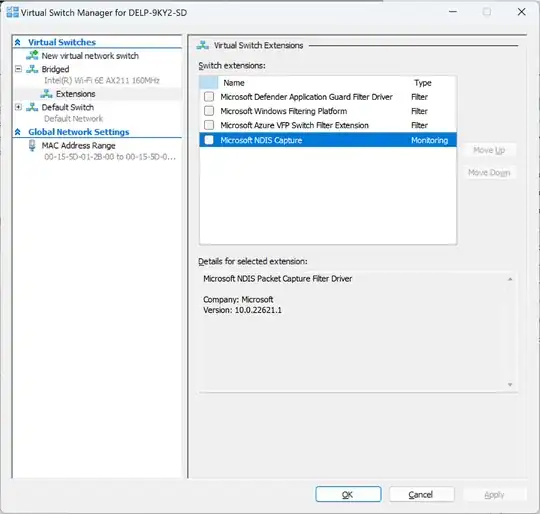Click the Global Network Settings header

pos(79,132)
